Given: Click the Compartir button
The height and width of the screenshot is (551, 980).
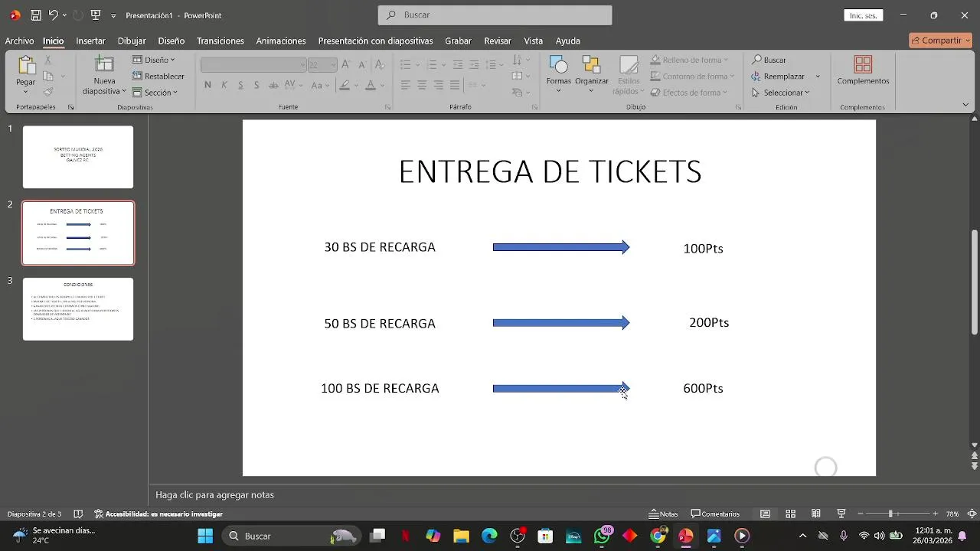Looking at the screenshot, I should tap(940, 41).
